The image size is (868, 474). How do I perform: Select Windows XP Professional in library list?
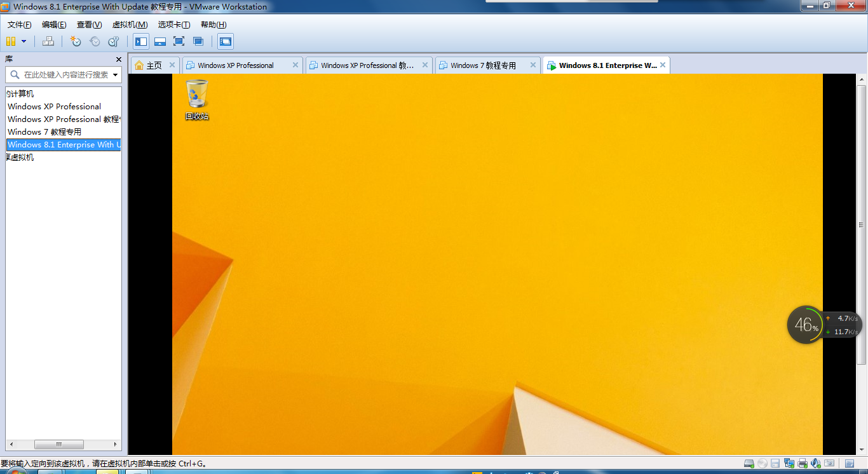55,107
